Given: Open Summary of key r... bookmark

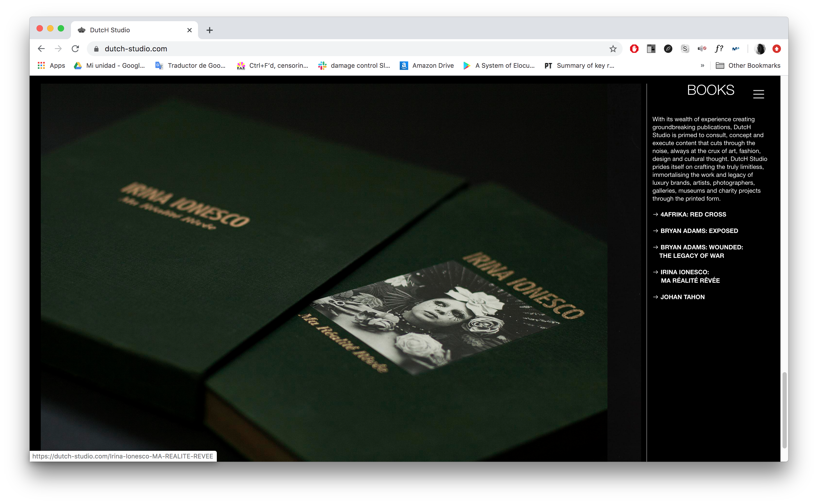Looking at the screenshot, I should point(579,66).
